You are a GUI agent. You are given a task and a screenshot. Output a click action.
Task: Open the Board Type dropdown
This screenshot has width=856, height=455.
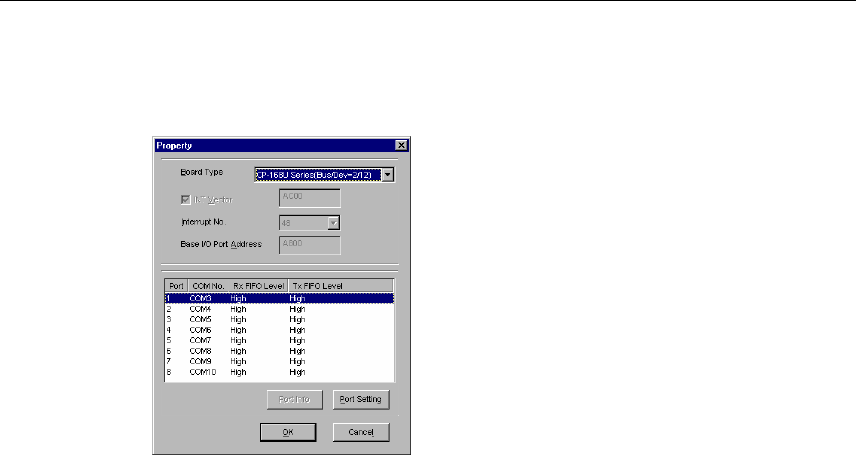tap(388, 174)
